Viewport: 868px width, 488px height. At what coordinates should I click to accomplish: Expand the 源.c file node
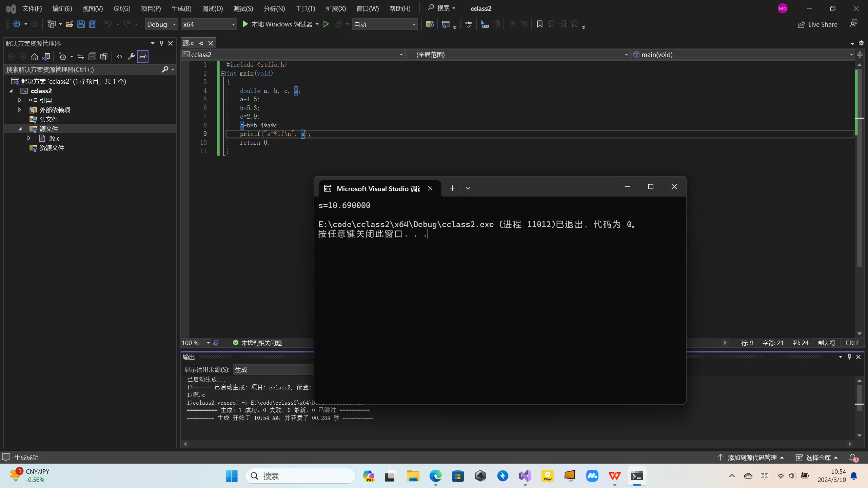[29, 138]
